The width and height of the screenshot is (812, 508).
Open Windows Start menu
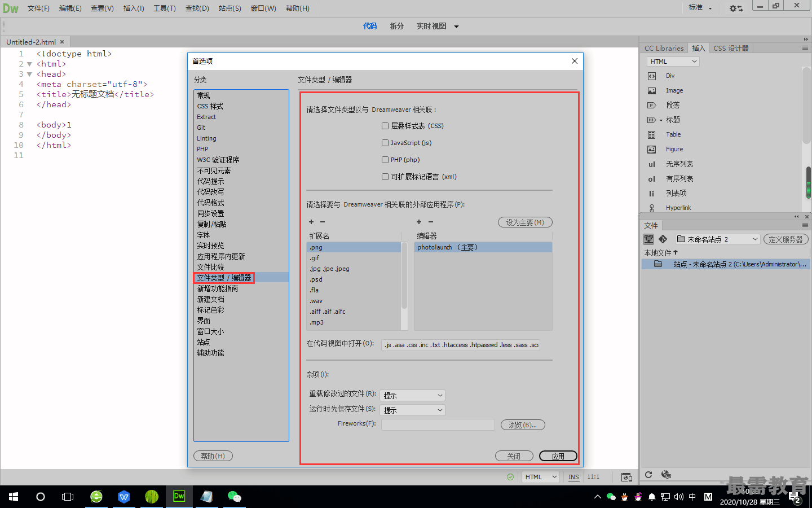tap(14, 497)
